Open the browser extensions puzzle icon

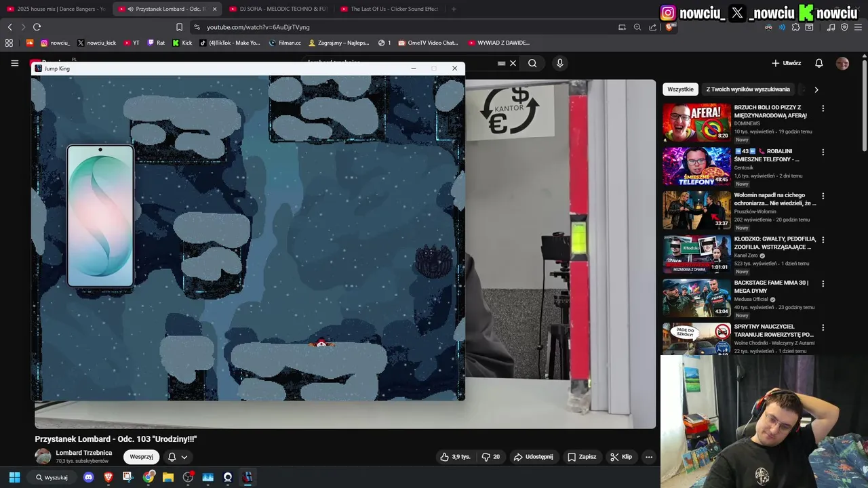pos(796,27)
